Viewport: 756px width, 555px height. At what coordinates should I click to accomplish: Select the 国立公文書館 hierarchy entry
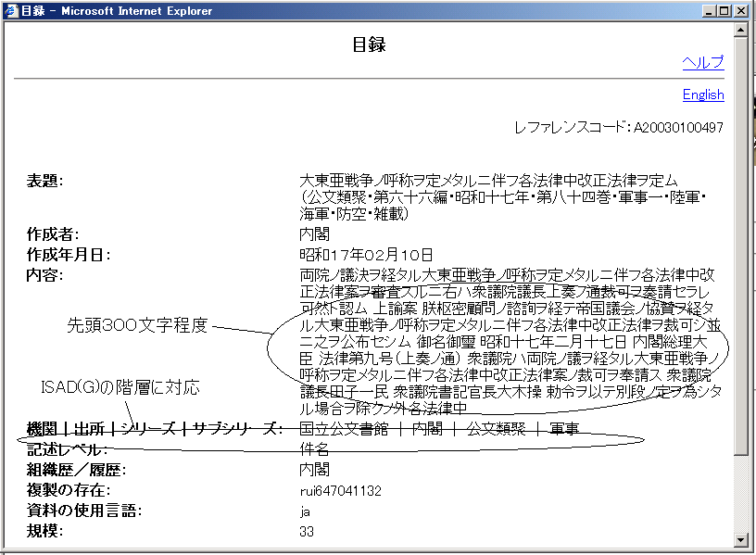pyautogui.click(x=340, y=428)
